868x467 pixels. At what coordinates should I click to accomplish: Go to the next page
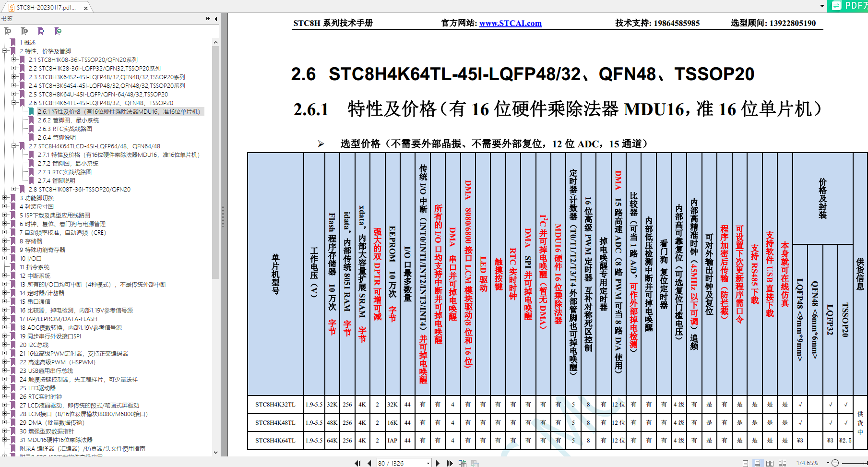click(x=438, y=463)
